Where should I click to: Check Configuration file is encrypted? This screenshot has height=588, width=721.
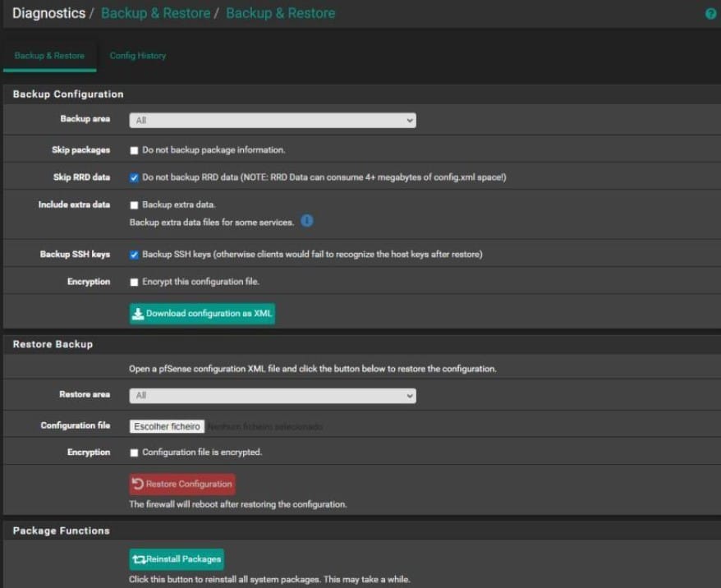tap(134, 452)
